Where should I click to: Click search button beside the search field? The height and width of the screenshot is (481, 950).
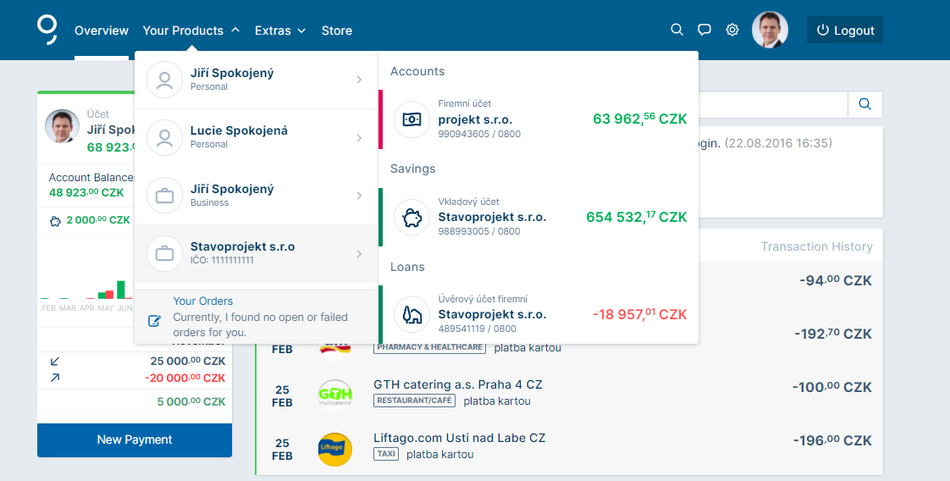[x=865, y=104]
